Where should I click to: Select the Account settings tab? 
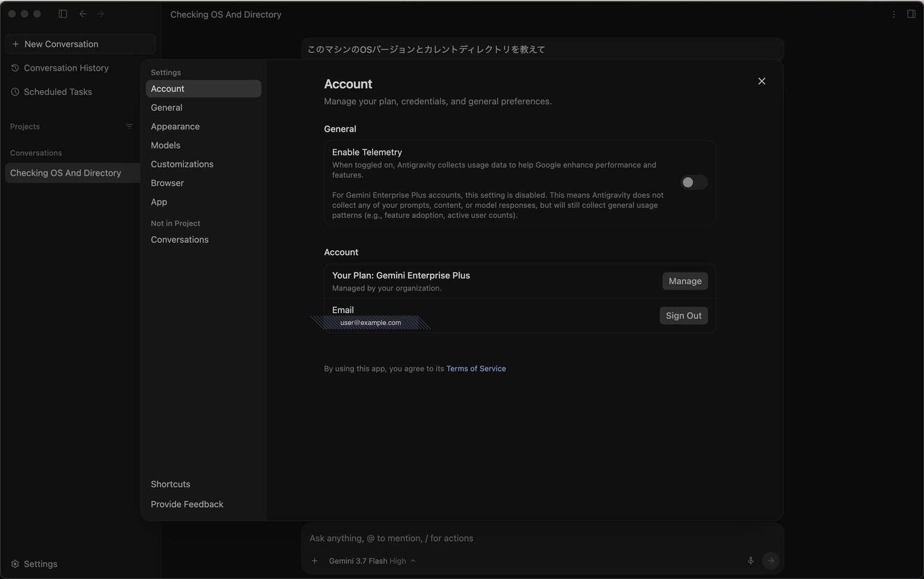pyautogui.click(x=203, y=88)
